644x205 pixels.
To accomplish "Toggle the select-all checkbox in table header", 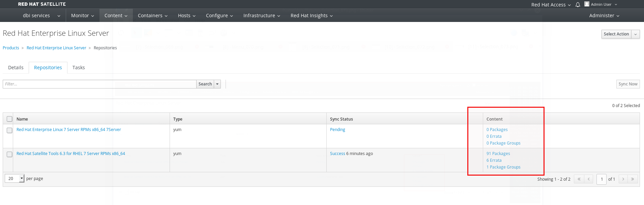I will click(9, 119).
